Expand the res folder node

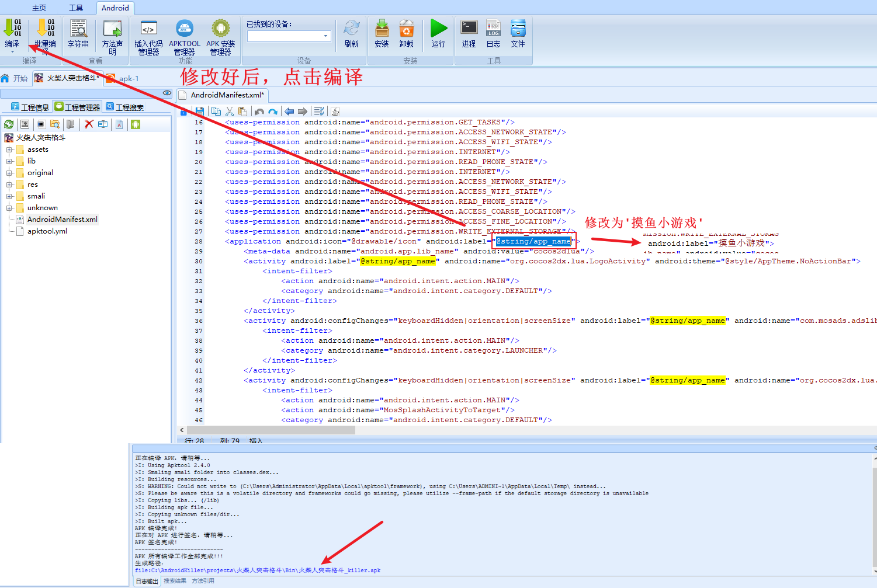pos(9,185)
